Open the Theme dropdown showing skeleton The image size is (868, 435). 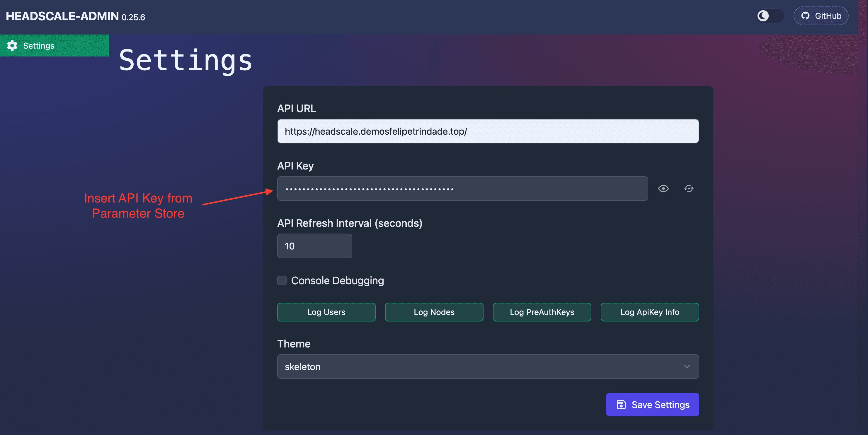coord(488,366)
